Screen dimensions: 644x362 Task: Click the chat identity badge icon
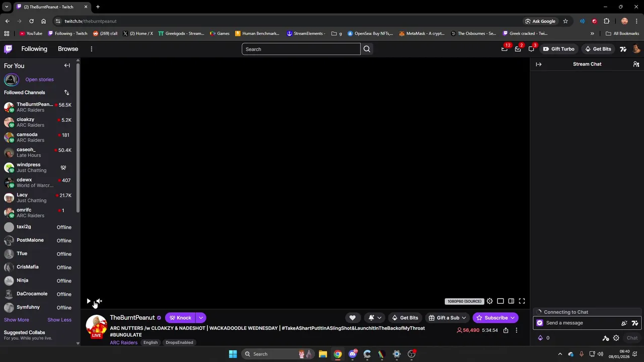point(540,323)
